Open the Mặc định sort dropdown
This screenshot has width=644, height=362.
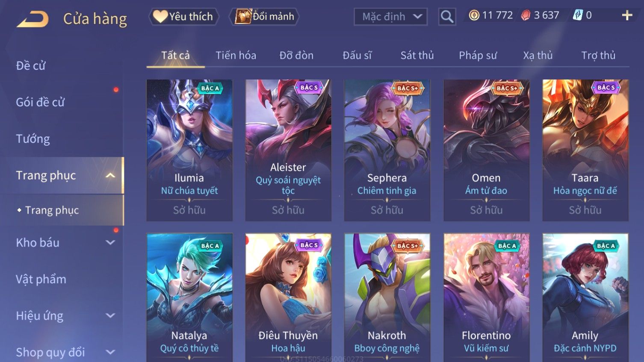pos(390,17)
